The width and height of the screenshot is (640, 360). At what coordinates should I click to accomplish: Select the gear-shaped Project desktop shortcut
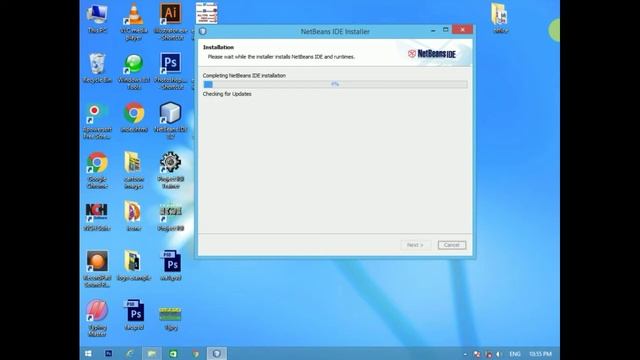coord(171,171)
